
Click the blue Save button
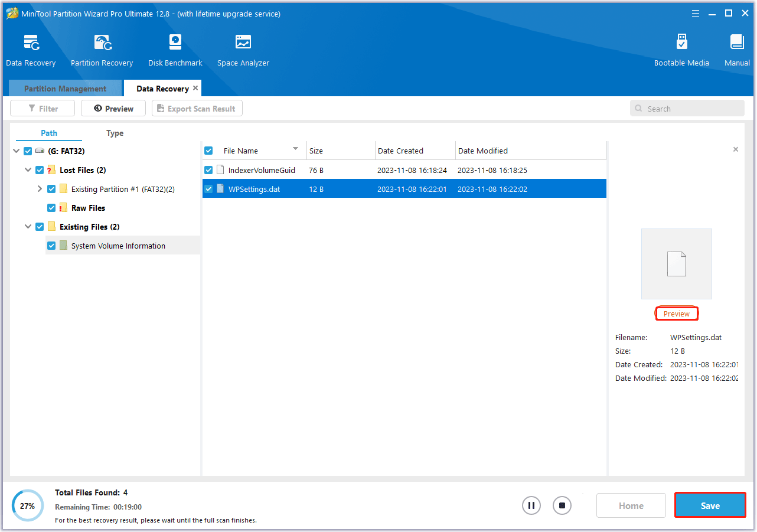click(x=710, y=505)
